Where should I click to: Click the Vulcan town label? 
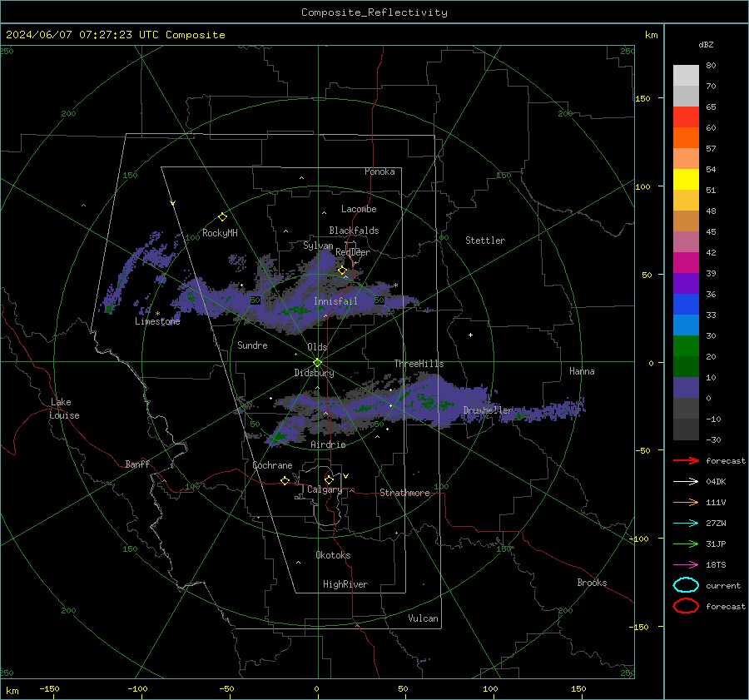pos(423,618)
